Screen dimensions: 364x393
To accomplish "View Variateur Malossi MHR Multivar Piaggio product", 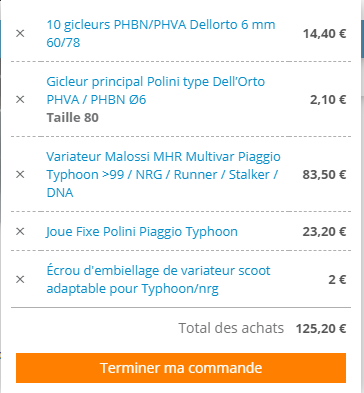I will [163, 174].
